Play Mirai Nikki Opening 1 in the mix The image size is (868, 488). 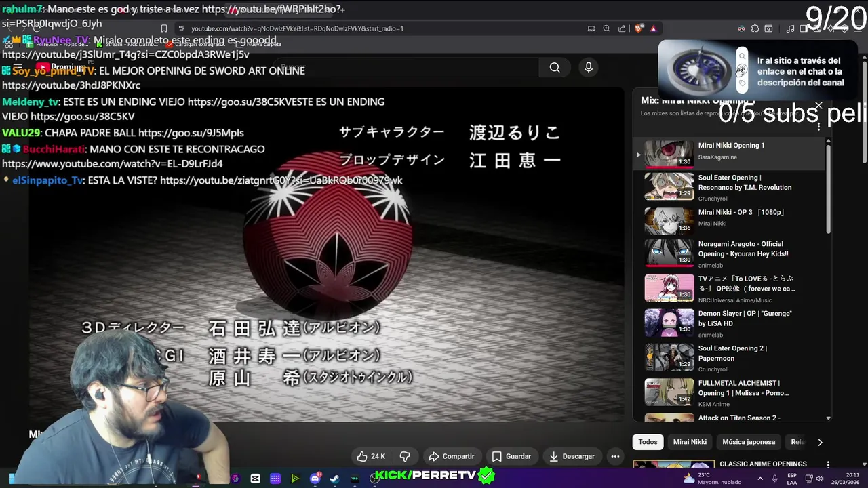pyautogui.click(x=729, y=154)
